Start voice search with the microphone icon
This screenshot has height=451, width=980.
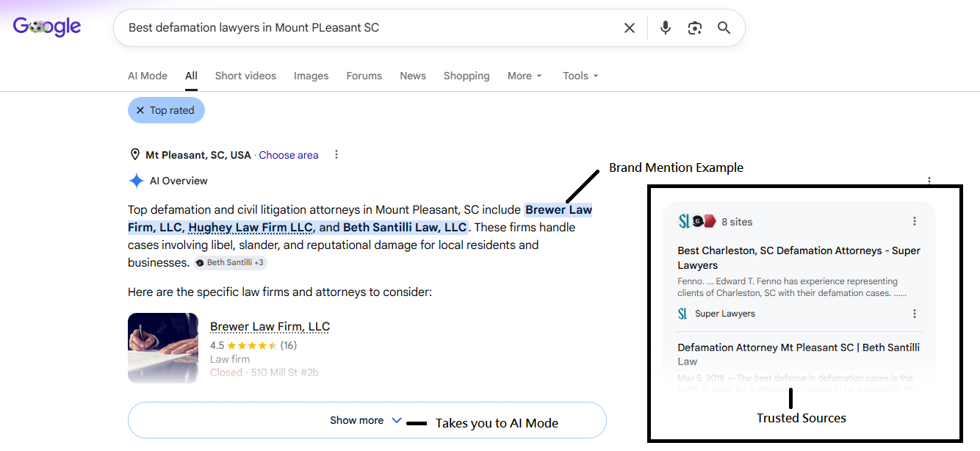[666, 28]
